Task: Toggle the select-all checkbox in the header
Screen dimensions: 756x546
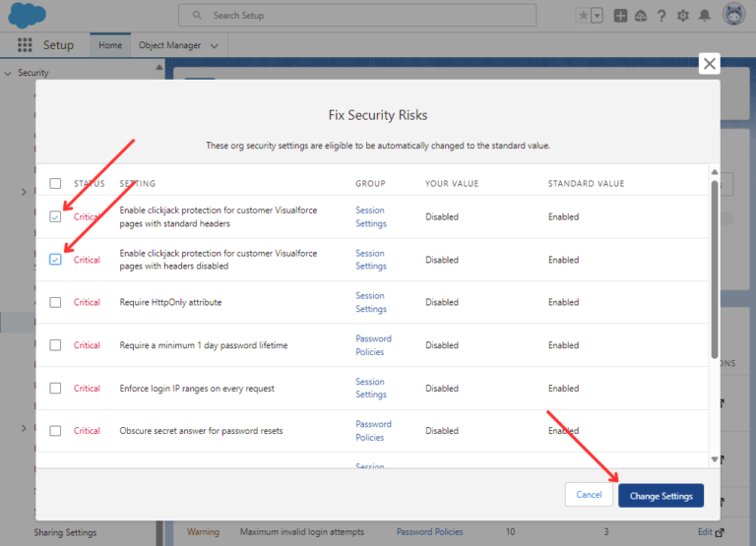Action: (x=55, y=184)
